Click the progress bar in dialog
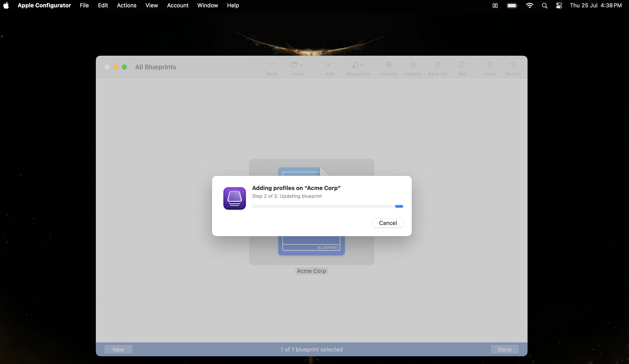Screen dimensions: 629x364 click(327, 206)
